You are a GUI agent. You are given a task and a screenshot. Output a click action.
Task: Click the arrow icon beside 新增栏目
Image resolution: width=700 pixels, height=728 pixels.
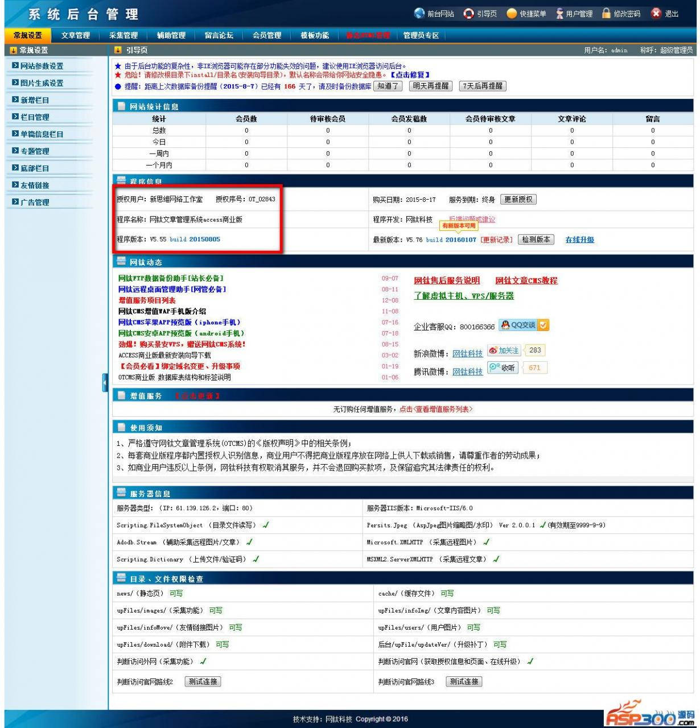(15, 100)
